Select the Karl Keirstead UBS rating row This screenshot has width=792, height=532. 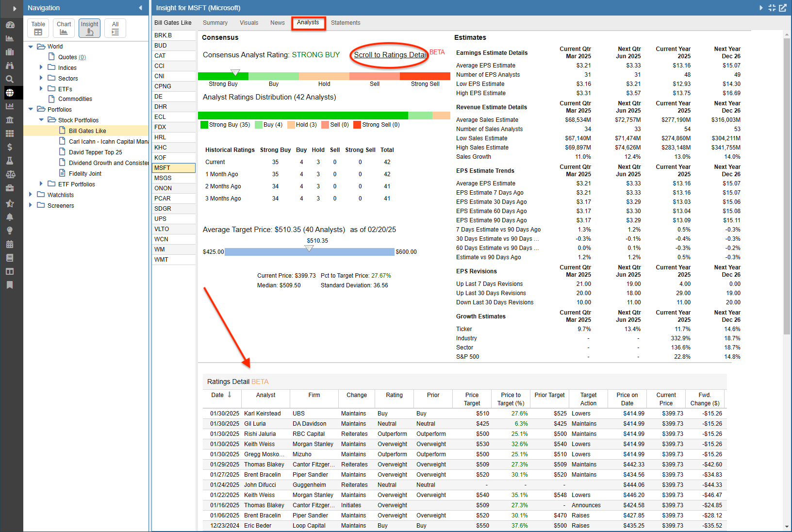pos(464,414)
